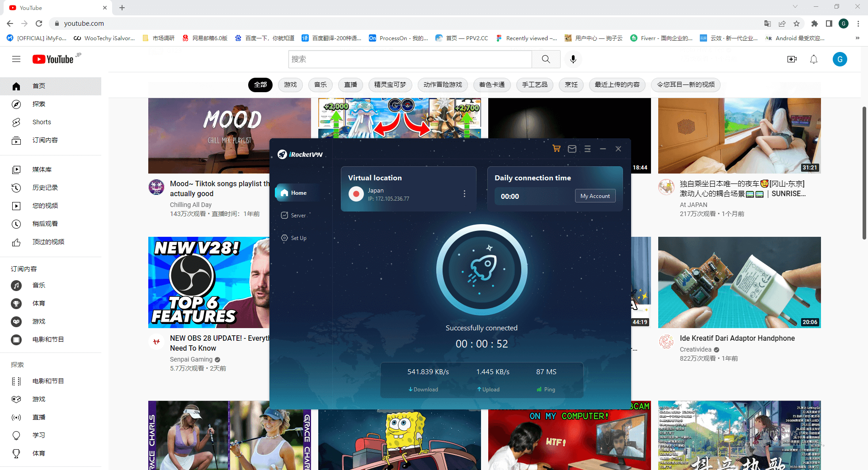Click the At JAPAN channel name
Screen dimensions: 868x470
[693, 205]
